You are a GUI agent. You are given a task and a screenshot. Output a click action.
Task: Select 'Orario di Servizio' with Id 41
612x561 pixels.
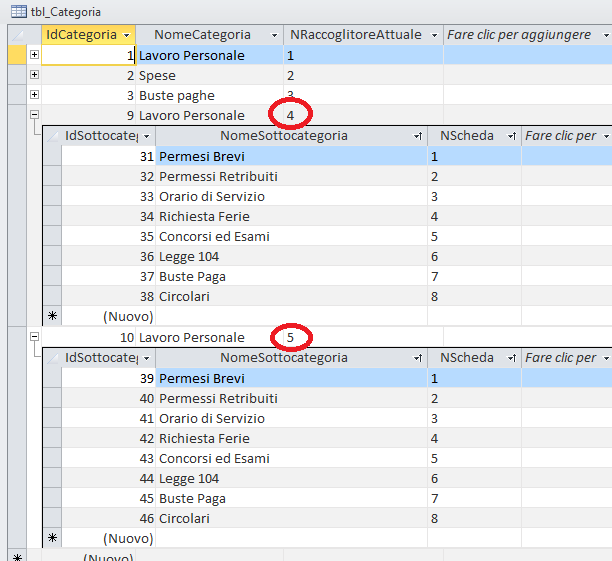[292, 418]
